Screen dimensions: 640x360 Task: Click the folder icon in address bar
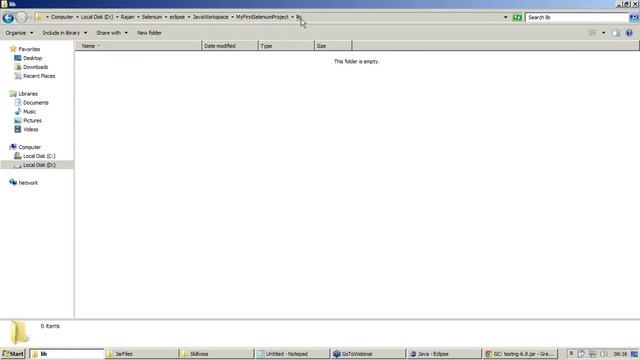(39, 17)
